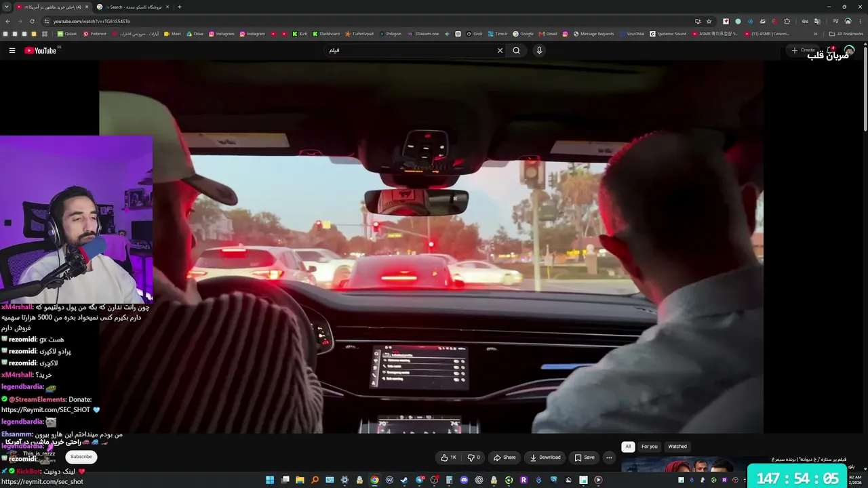Open the VirusTotal bookmark
This screenshot has height=488, width=868.
pos(632,34)
